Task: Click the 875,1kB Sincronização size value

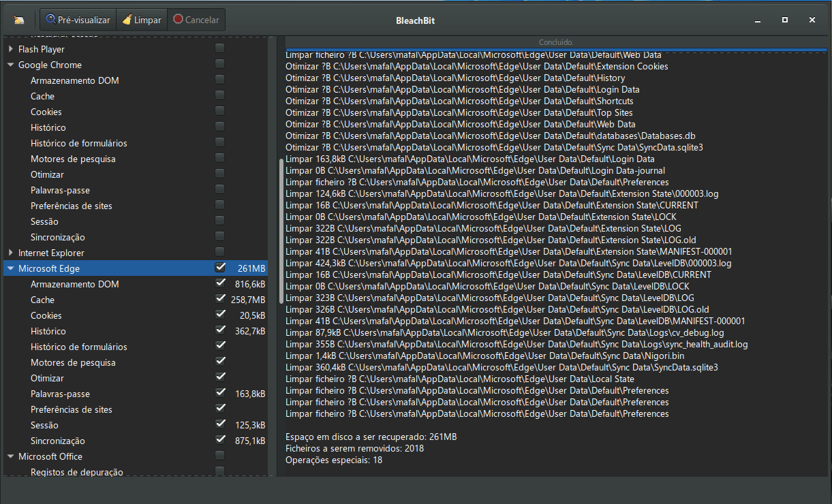Action: (249, 441)
